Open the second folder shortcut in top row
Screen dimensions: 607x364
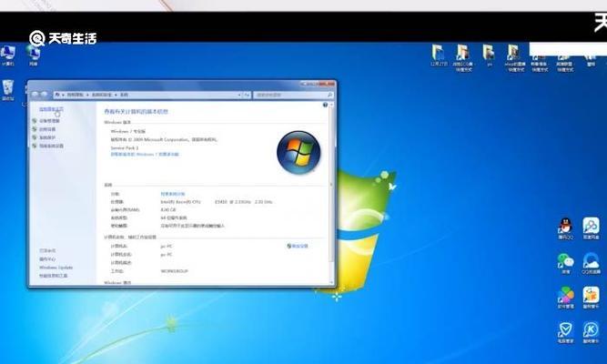point(463,57)
